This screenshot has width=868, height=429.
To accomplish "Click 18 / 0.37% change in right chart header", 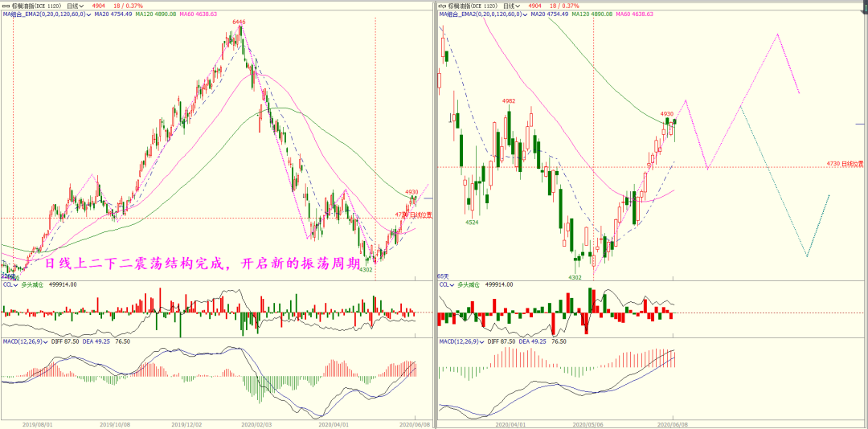I will pos(565,6).
